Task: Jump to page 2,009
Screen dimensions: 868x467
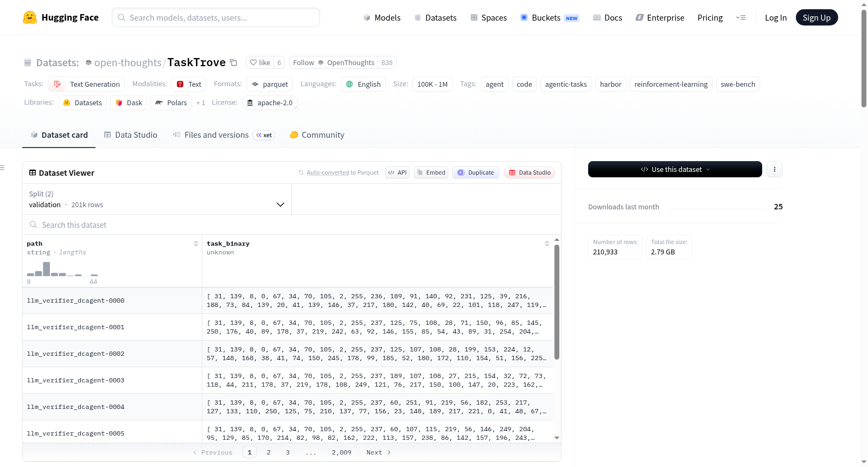Action: tap(341, 452)
